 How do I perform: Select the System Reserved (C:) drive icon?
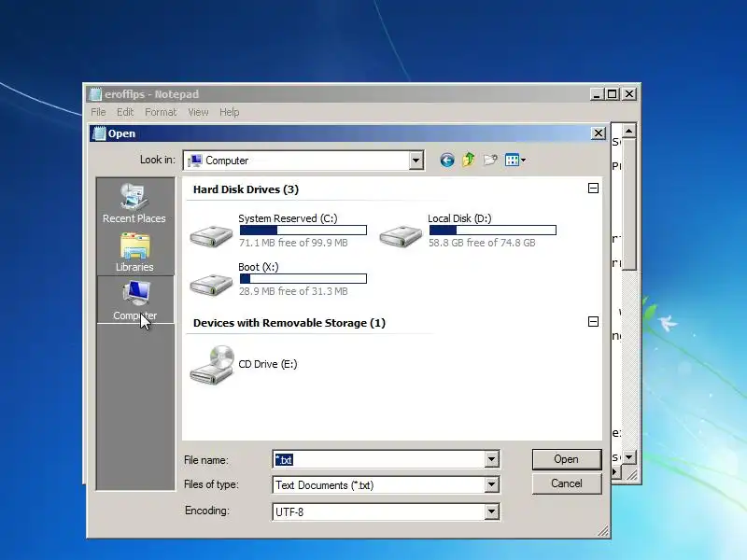click(x=211, y=235)
